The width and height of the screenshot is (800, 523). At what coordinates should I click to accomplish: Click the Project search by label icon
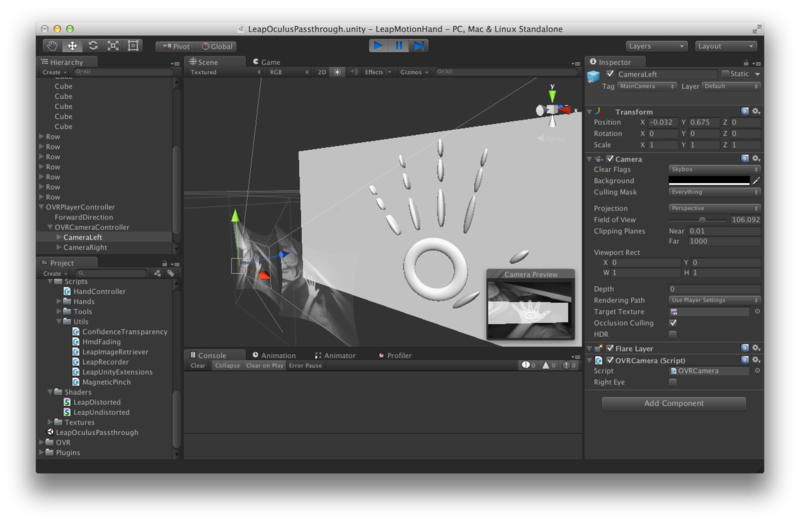coord(171,273)
